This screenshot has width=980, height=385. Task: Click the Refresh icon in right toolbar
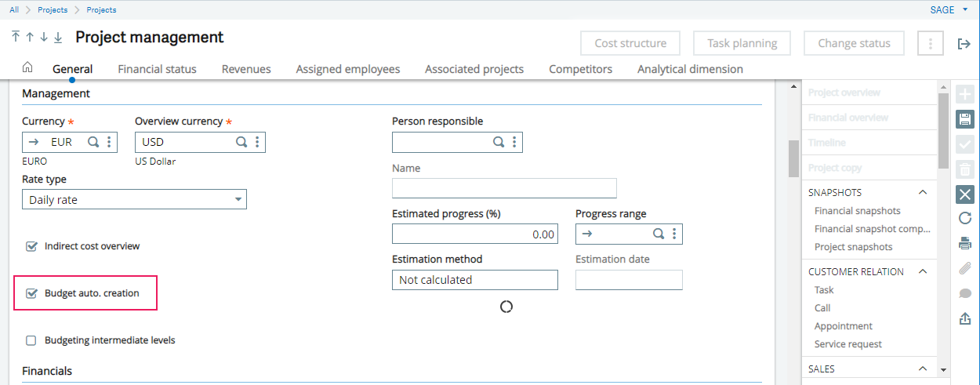[965, 218]
